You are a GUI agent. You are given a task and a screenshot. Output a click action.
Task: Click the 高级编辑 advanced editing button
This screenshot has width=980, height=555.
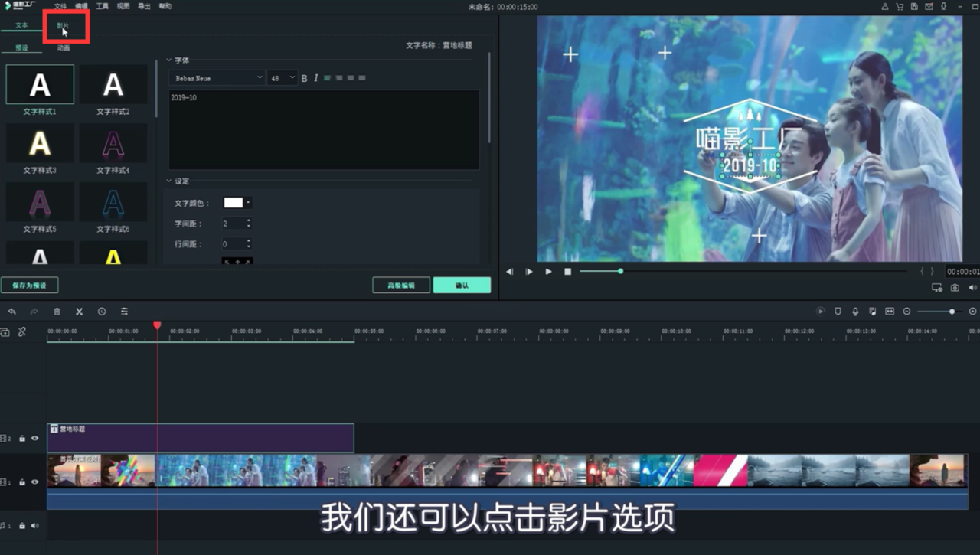[x=400, y=284]
